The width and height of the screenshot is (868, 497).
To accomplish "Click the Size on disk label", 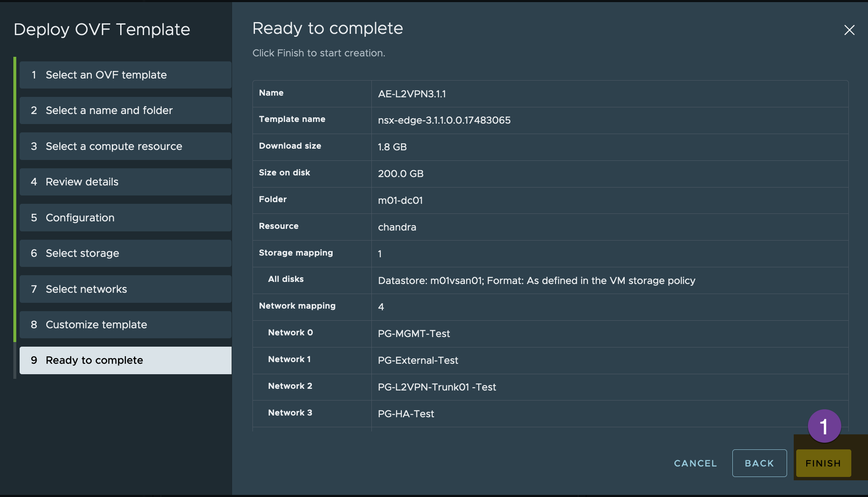I will tap(285, 172).
